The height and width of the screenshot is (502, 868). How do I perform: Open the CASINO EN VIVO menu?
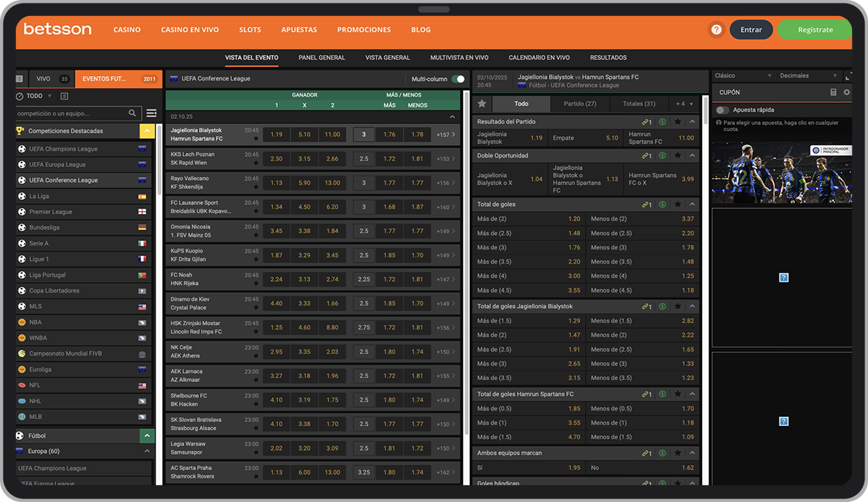[190, 30]
